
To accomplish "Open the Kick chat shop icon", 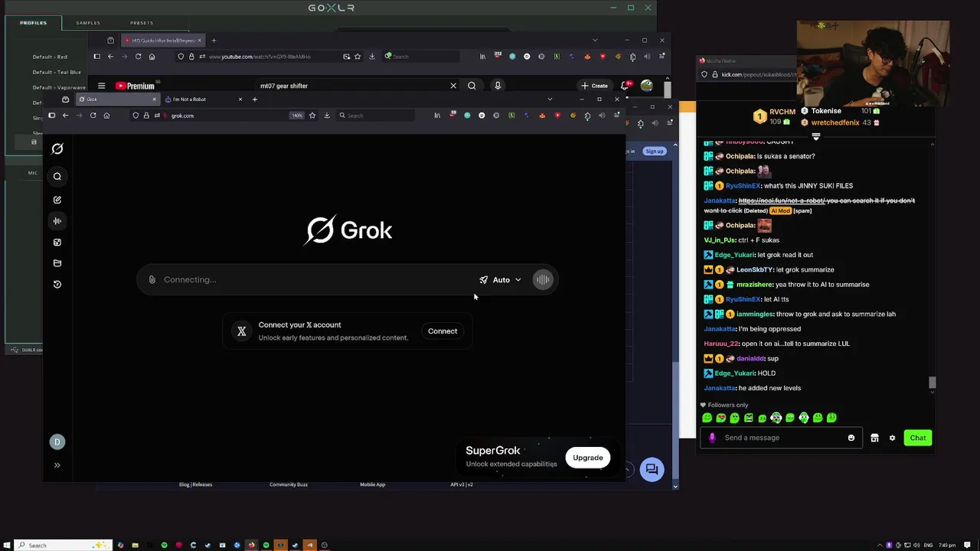I will tap(874, 438).
